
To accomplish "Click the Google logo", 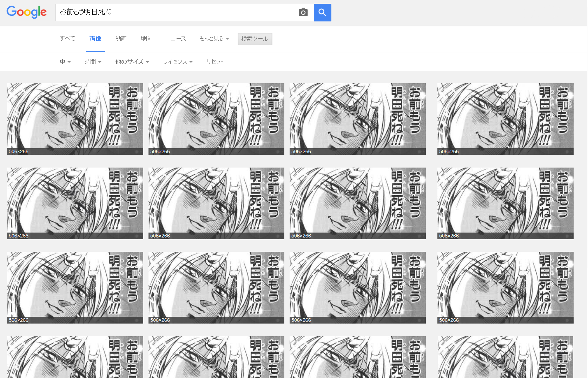I will (x=27, y=12).
